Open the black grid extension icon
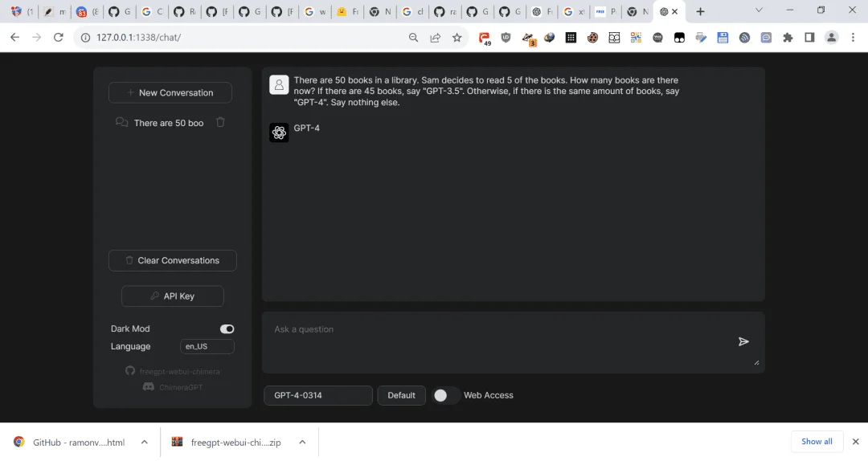The height and width of the screenshot is (461, 868). click(571, 38)
